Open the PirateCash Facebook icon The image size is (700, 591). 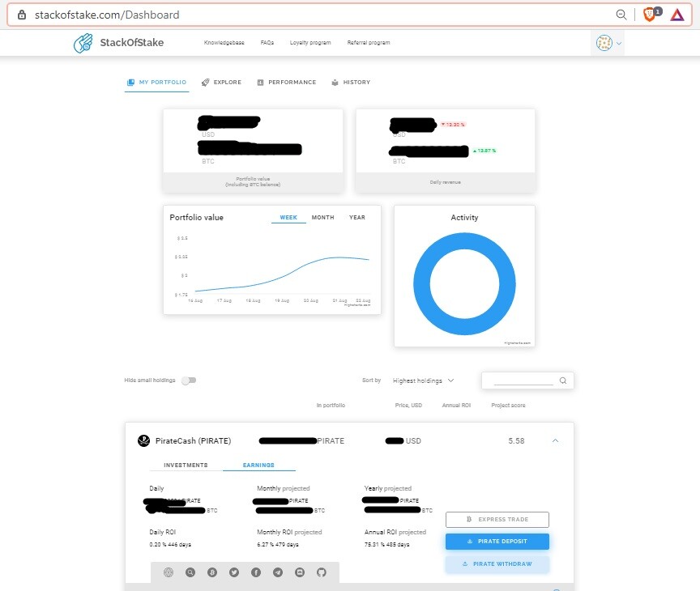coord(256,572)
